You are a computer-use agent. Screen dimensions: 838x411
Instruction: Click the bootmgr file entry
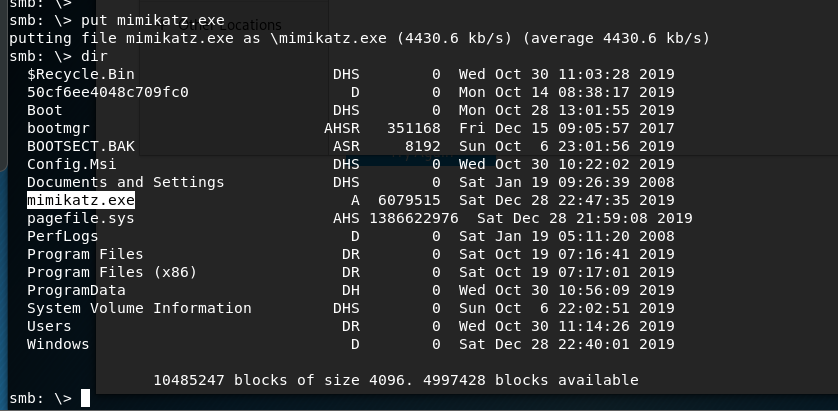58,129
